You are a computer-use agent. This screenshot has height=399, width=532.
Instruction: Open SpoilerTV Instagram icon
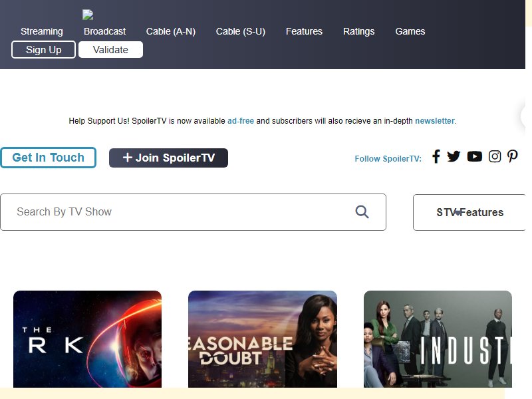click(x=495, y=156)
